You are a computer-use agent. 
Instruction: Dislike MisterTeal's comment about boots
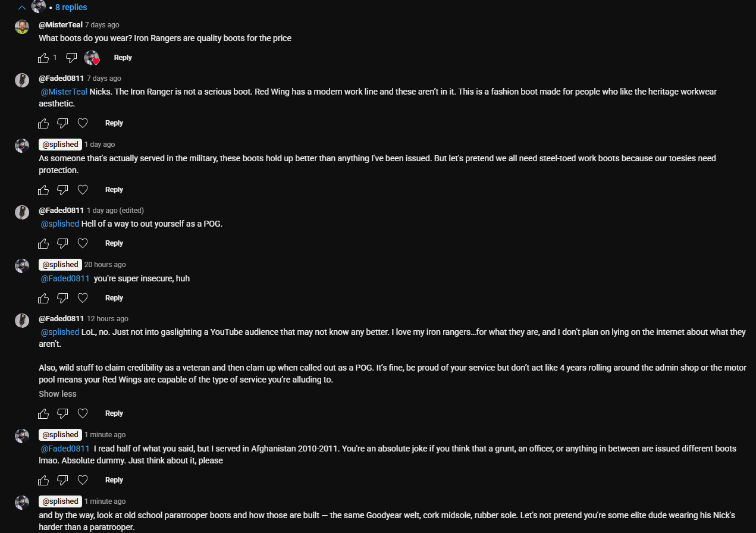[x=71, y=58]
